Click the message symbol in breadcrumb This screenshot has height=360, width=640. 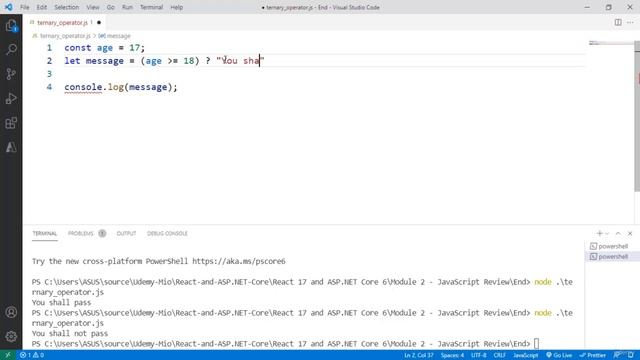tap(118, 36)
